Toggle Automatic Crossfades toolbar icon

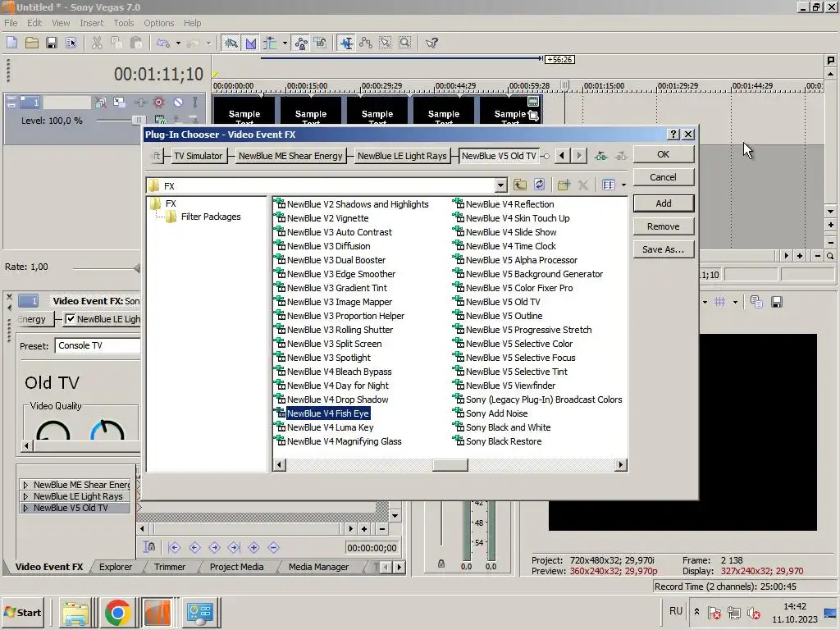(251, 43)
